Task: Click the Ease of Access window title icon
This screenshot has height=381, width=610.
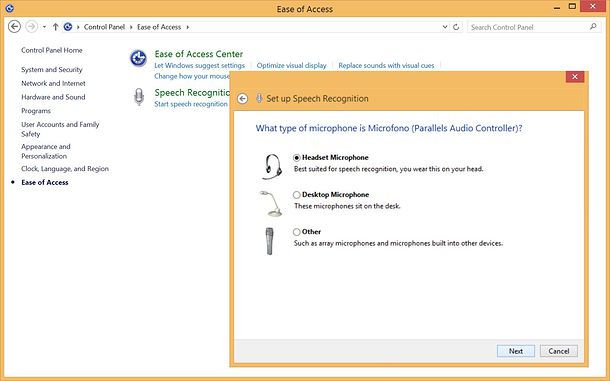Action: (x=9, y=8)
